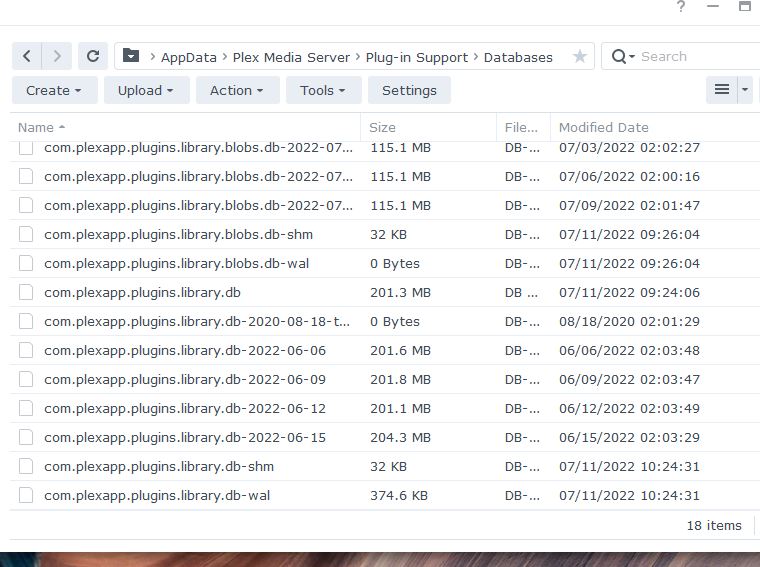Select file com.plexapp.plugins.library.db
This screenshot has width=760, height=567.
coord(142,293)
